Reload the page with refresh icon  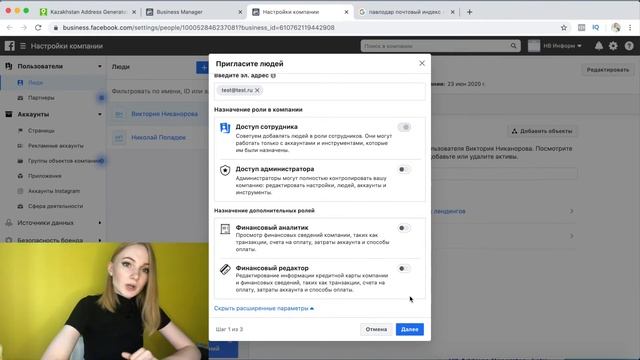[38, 28]
